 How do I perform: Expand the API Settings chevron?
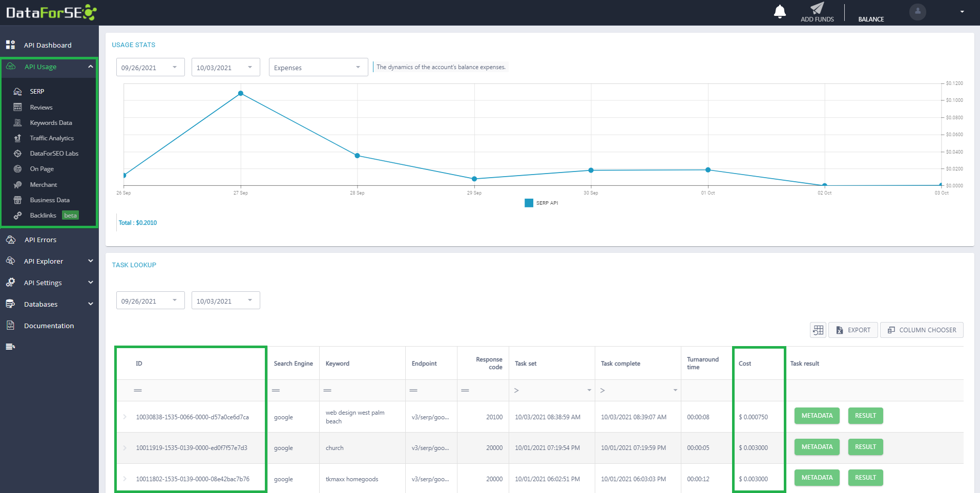(91, 282)
